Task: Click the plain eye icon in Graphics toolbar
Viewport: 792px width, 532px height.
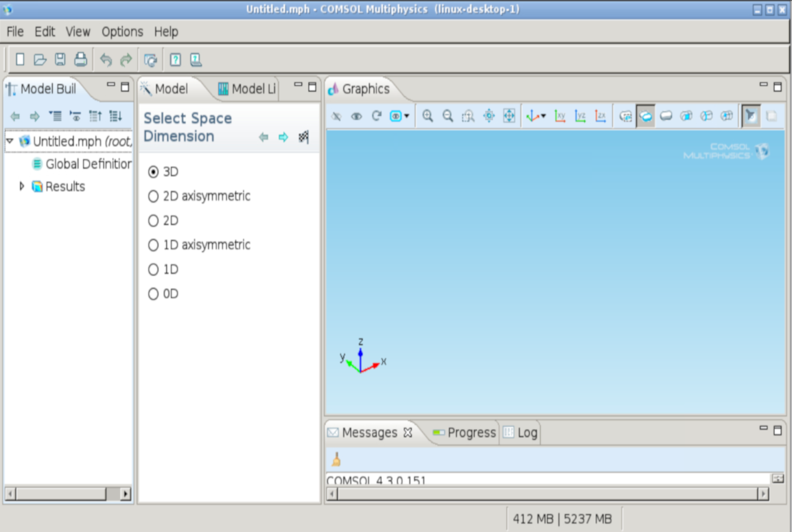Action: [357, 116]
